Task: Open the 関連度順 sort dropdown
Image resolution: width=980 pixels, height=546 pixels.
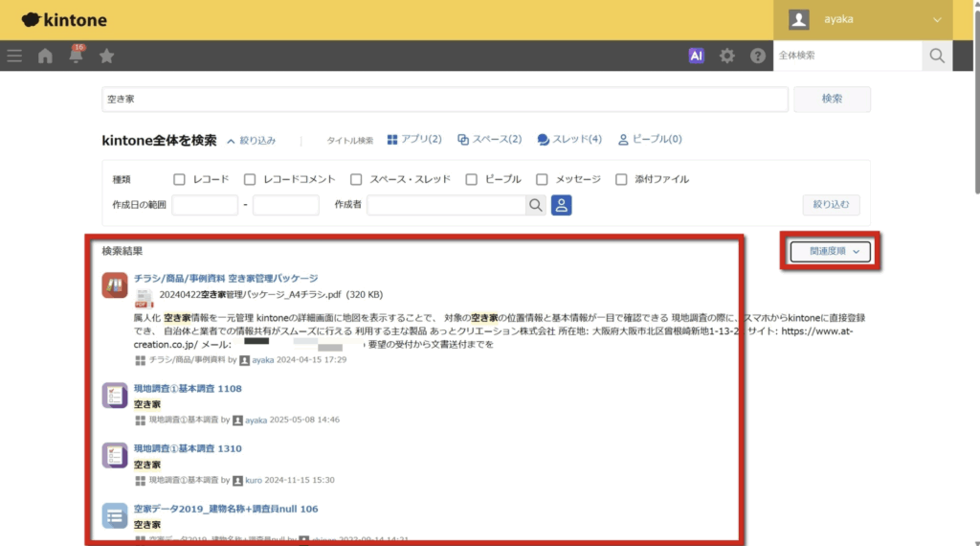Action: [830, 251]
